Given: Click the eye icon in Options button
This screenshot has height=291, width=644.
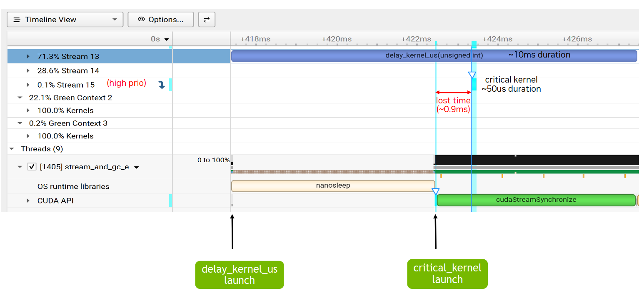Looking at the screenshot, I should (141, 20).
